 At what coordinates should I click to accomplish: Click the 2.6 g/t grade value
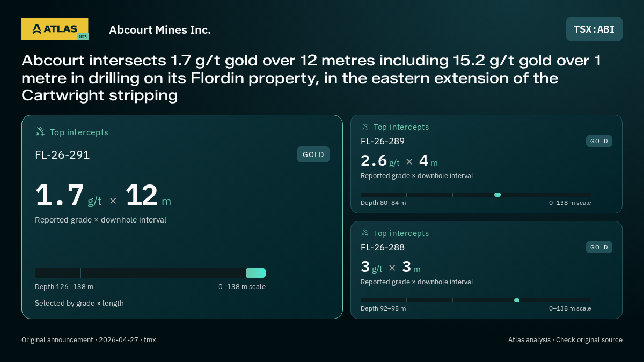point(380,161)
